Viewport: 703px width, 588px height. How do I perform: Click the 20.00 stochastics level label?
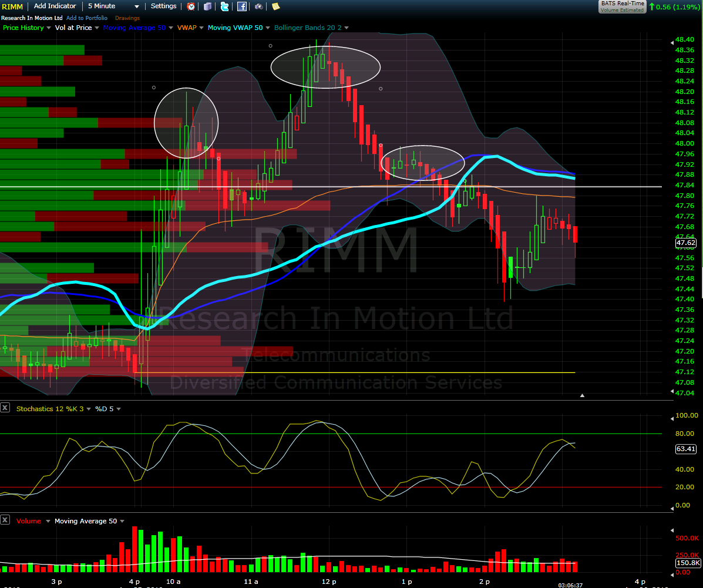click(x=685, y=487)
